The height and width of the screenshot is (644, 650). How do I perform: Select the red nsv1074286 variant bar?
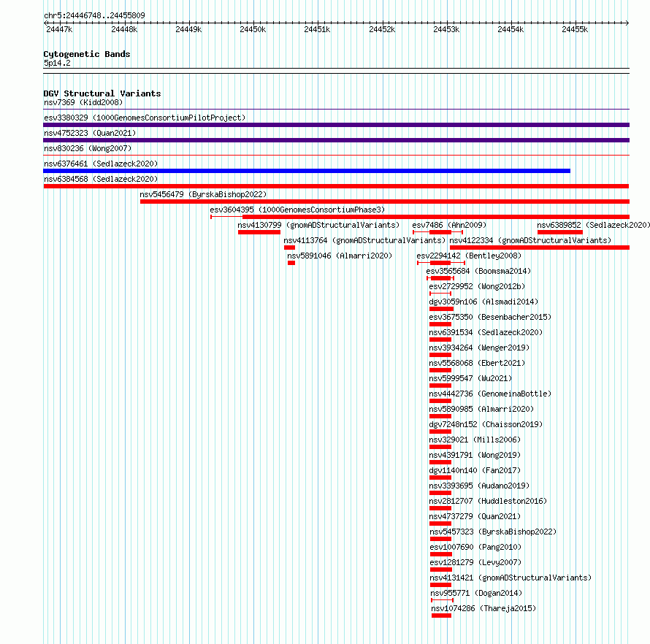441,616
